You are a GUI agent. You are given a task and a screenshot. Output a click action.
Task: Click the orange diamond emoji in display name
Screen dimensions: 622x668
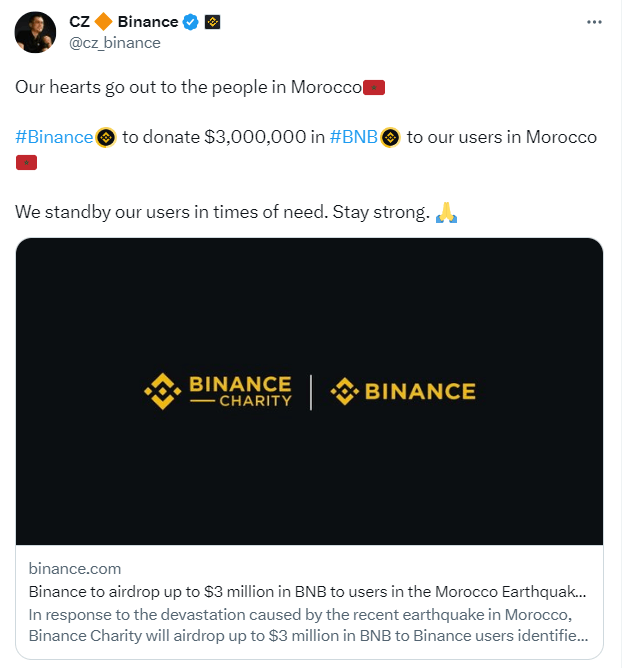103,22
